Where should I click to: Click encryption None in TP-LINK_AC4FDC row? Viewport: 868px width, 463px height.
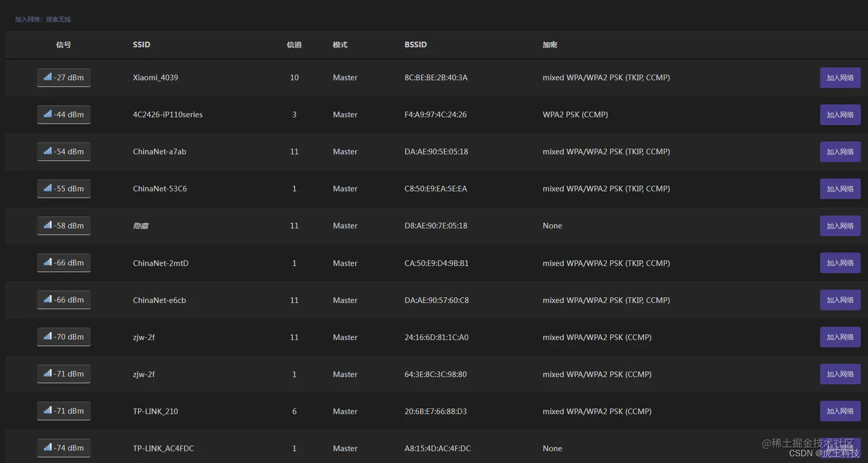pos(552,448)
